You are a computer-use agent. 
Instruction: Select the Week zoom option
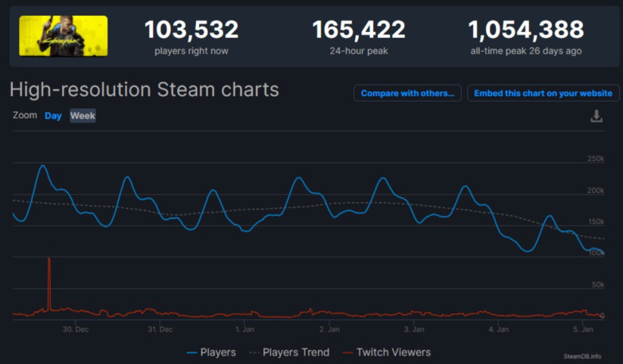[82, 116]
